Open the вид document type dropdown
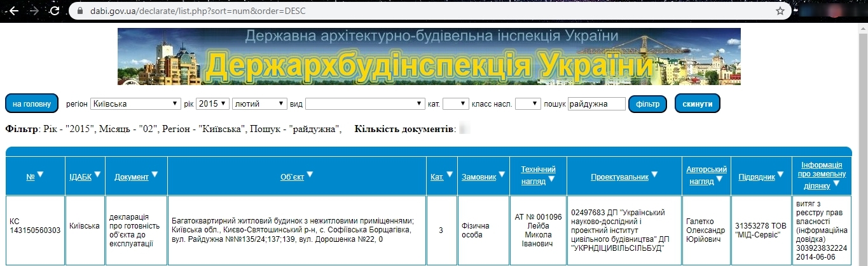This screenshot has width=868, height=266. 365,103
